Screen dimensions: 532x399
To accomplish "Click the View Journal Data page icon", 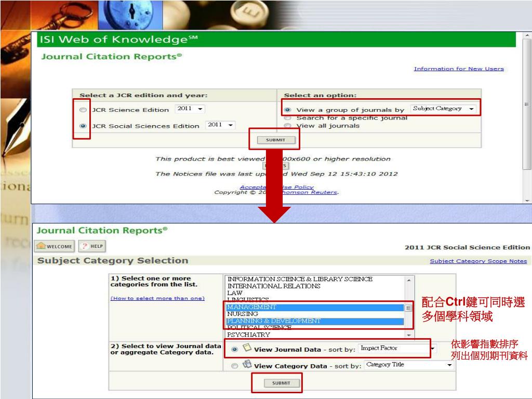I will coord(247,348).
